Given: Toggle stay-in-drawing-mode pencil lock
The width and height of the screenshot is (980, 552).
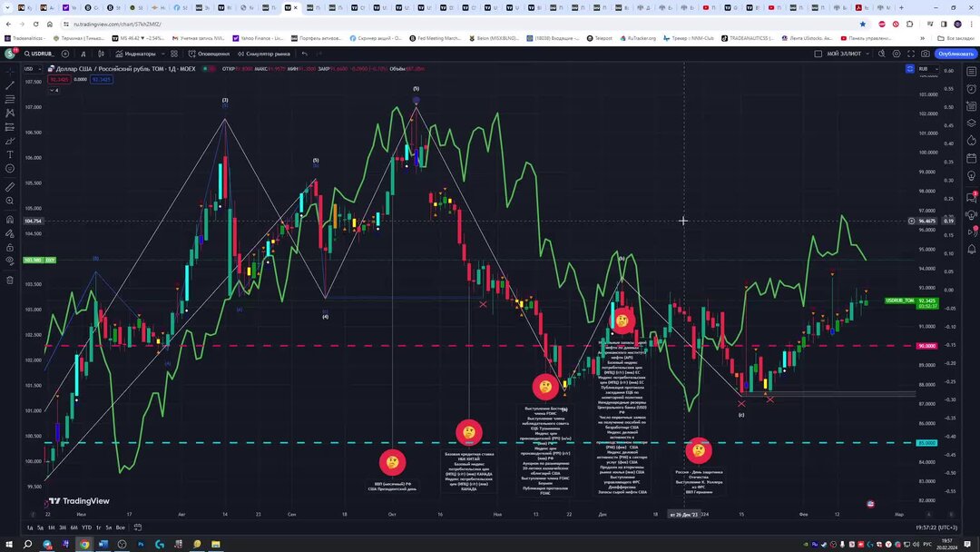Looking at the screenshot, I should 9,233.
